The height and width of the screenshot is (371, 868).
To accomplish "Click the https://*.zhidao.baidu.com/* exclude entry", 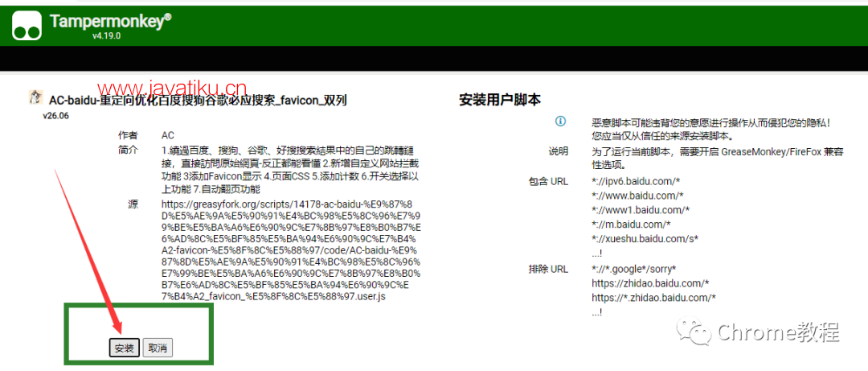I will pyautogui.click(x=653, y=298).
